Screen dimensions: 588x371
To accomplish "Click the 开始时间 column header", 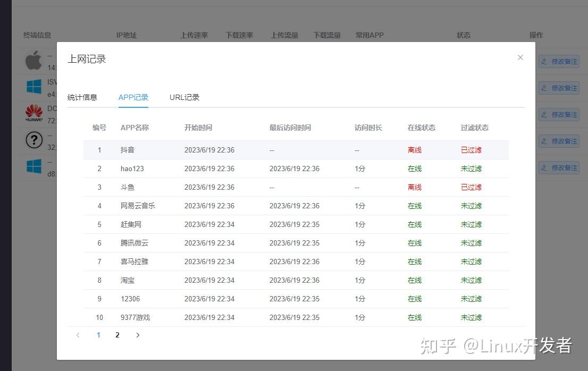I will 198,128.
